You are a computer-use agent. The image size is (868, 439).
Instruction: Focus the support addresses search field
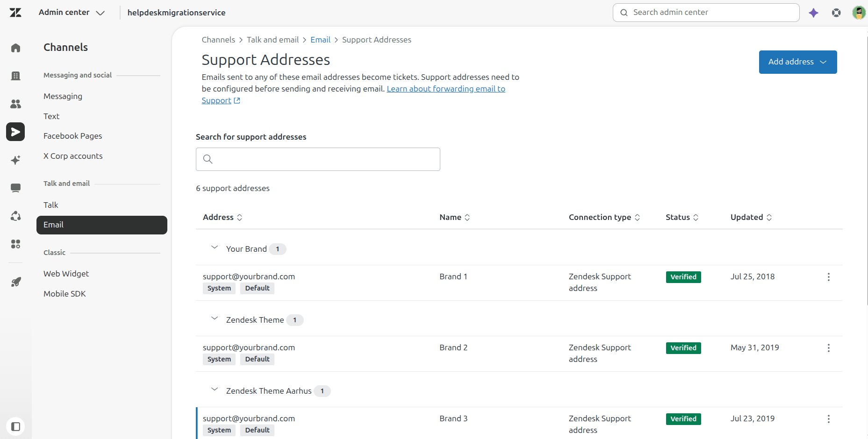(318, 159)
